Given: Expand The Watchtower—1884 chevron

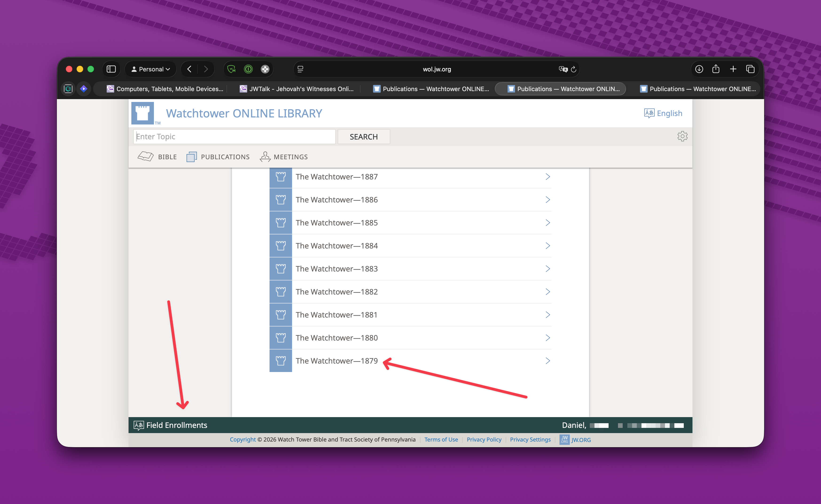Looking at the screenshot, I should (547, 246).
